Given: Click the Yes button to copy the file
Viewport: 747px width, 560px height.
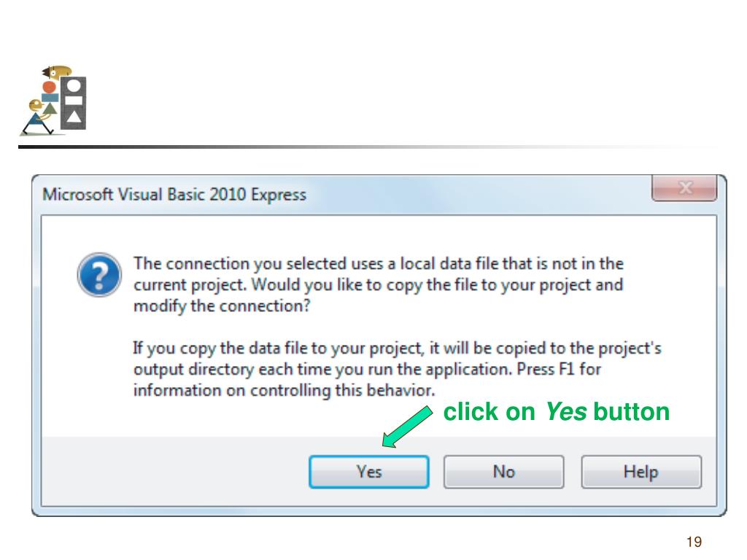Looking at the screenshot, I should click(368, 472).
